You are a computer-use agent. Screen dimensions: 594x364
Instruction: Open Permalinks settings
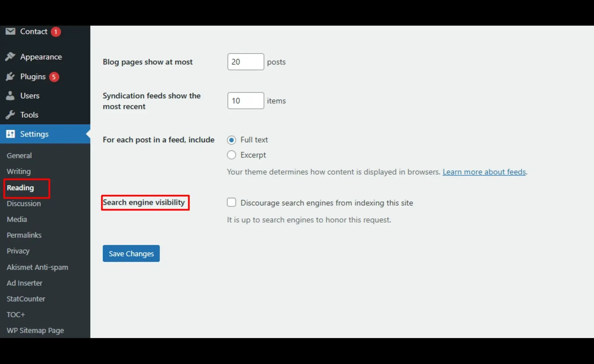point(24,235)
